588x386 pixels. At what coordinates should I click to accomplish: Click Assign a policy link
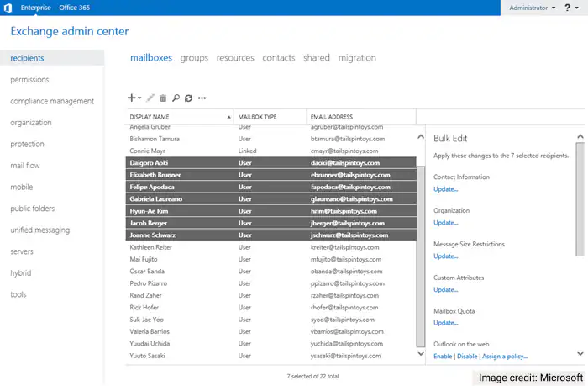pyautogui.click(x=504, y=356)
